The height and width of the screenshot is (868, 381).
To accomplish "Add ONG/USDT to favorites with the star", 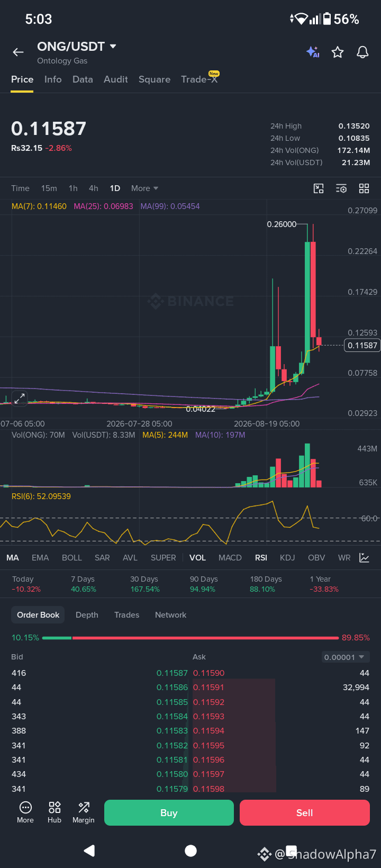I will click(x=338, y=52).
